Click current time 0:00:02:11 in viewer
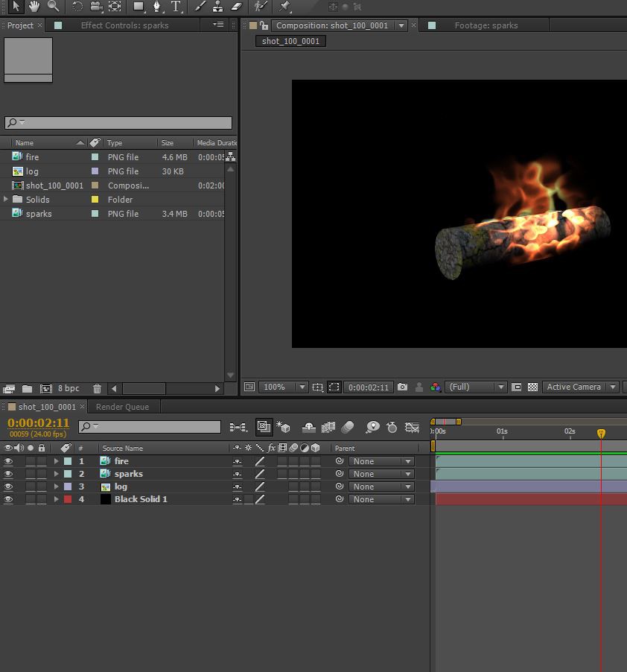This screenshot has width=627, height=672. (369, 387)
